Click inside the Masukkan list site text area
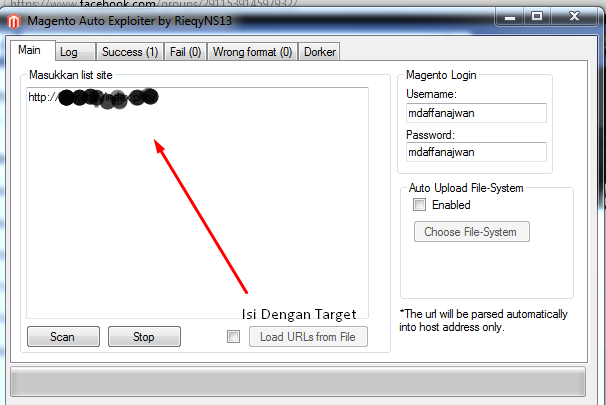Viewport: 606px width, 405px height. click(x=197, y=203)
